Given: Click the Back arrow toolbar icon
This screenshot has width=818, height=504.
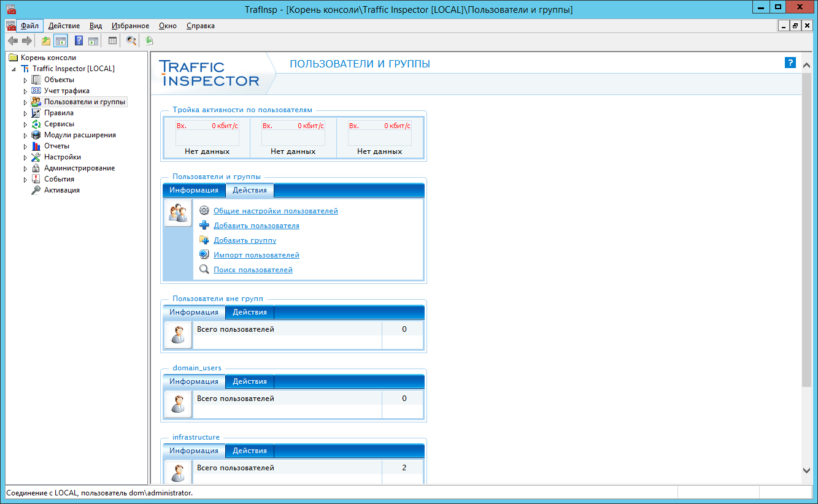Looking at the screenshot, I should point(12,41).
